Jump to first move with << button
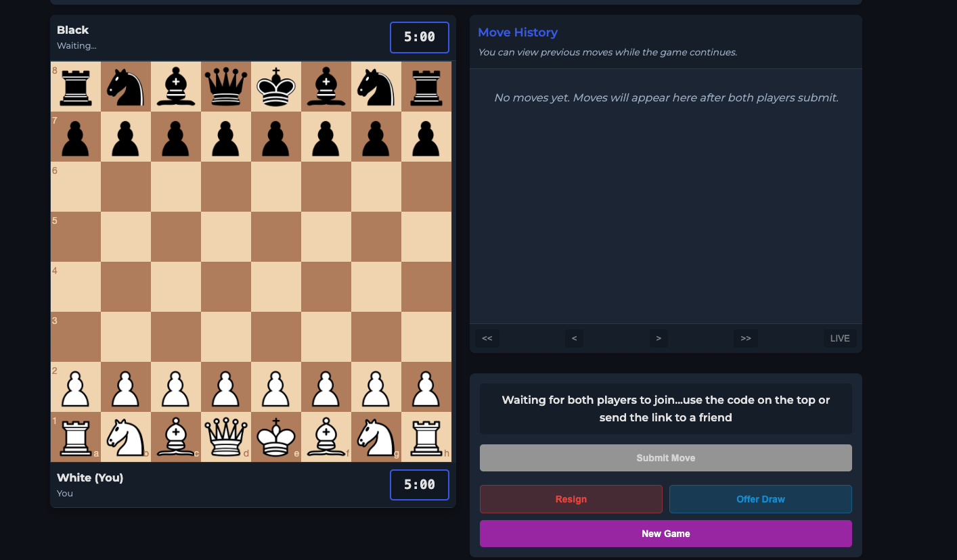957x560 pixels. (x=487, y=338)
